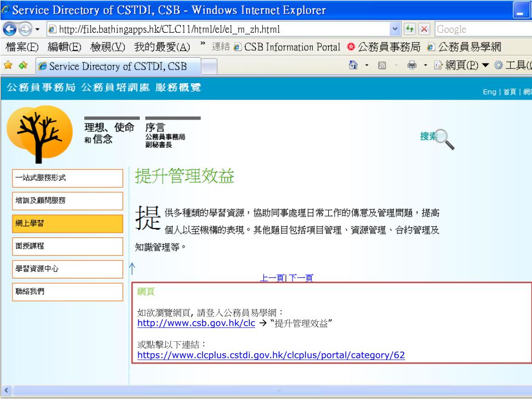Open 序言 foreword section
The width and height of the screenshot is (532, 399).
172,132
